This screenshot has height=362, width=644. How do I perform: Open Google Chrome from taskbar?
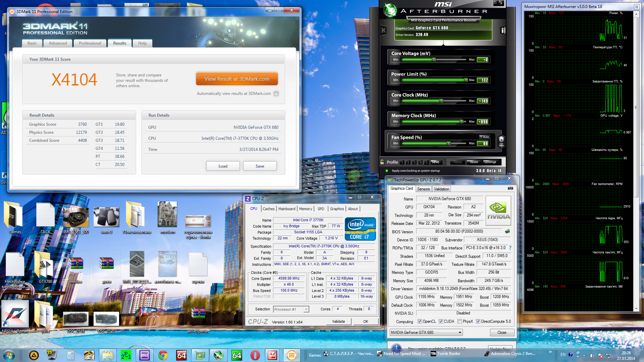click(x=163, y=355)
